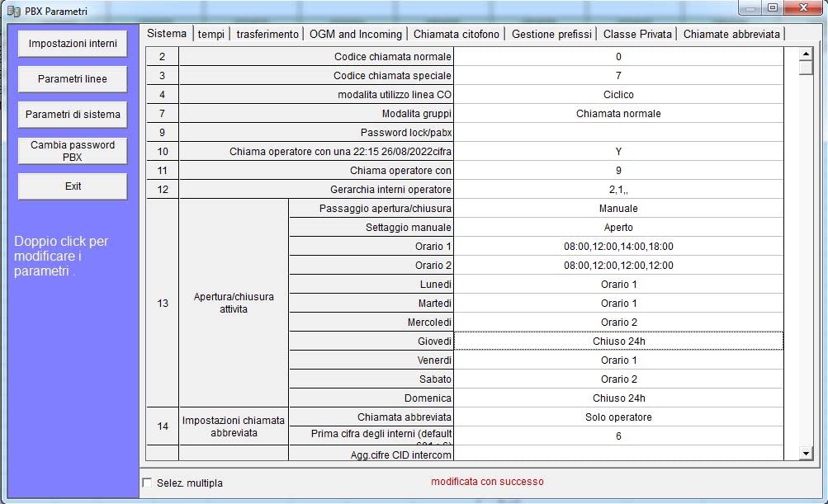Viewport: 828px width, 504px height.
Task: Select the Ciclico value cell
Action: click(618, 95)
